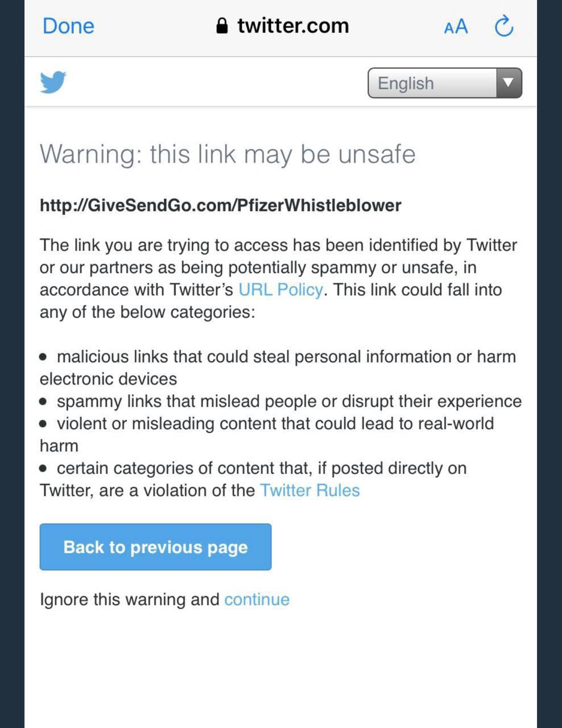Tap the twitter.com address bar text
The height and width of the screenshot is (728, 562).
[293, 26]
